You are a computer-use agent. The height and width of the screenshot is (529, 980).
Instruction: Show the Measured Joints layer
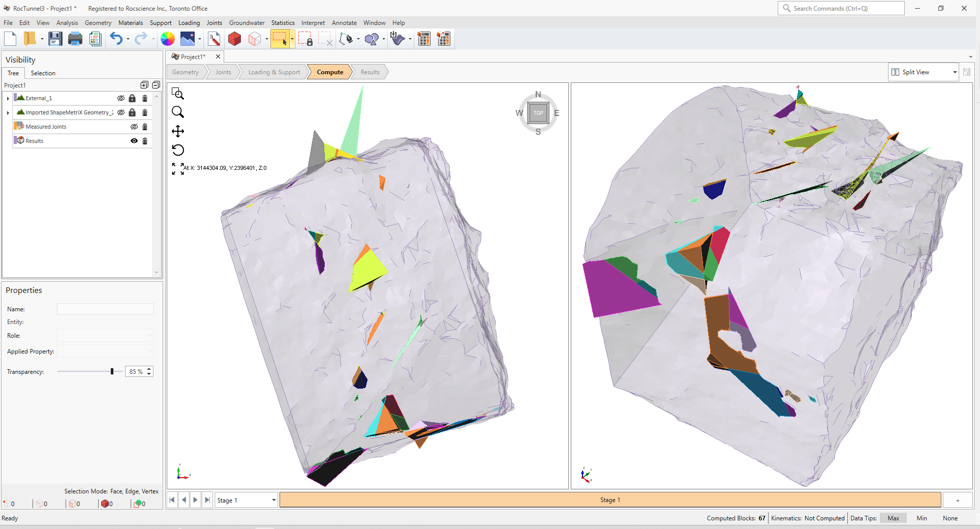[134, 127]
